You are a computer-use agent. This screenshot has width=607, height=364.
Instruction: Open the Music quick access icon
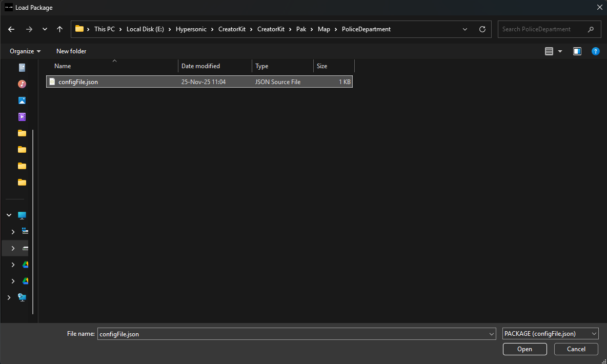(22, 84)
